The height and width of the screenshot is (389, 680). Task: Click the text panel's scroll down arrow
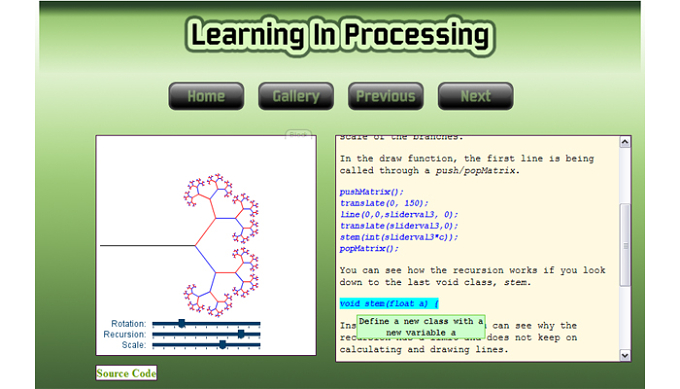click(624, 355)
